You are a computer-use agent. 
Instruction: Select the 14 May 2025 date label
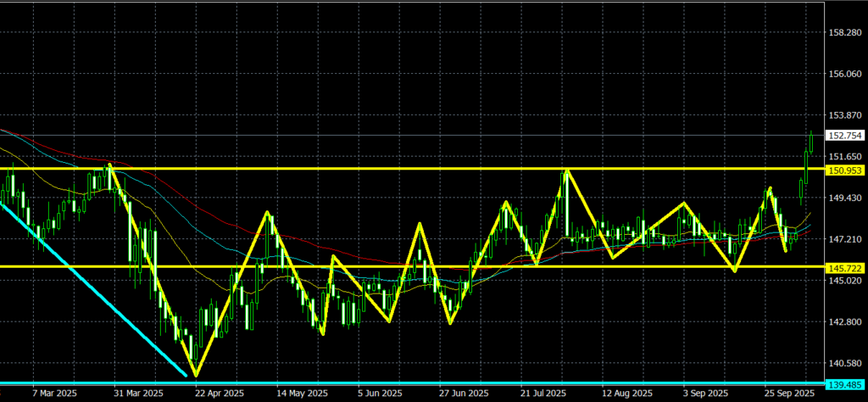[x=303, y=394]
